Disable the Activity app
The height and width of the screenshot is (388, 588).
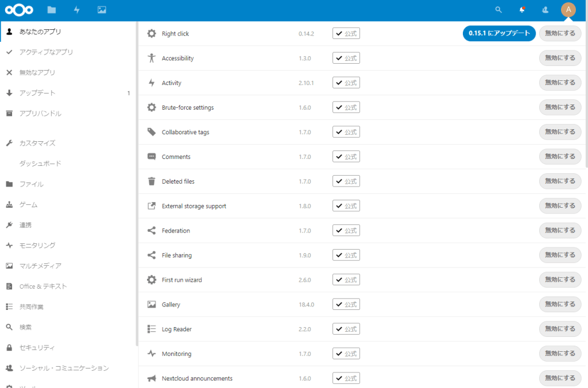click(x=560, y=83)
